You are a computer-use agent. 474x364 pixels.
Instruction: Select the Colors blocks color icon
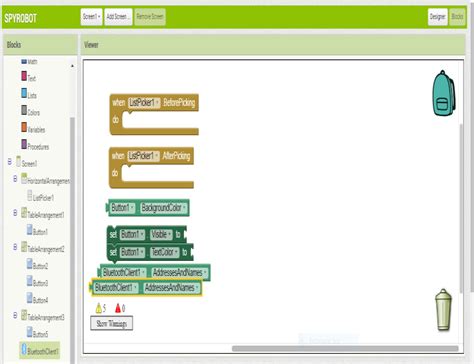tap(24, 110)
